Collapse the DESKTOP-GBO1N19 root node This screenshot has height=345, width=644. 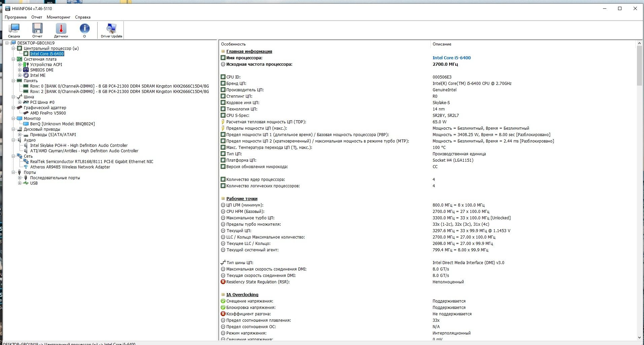click(7, 43)
